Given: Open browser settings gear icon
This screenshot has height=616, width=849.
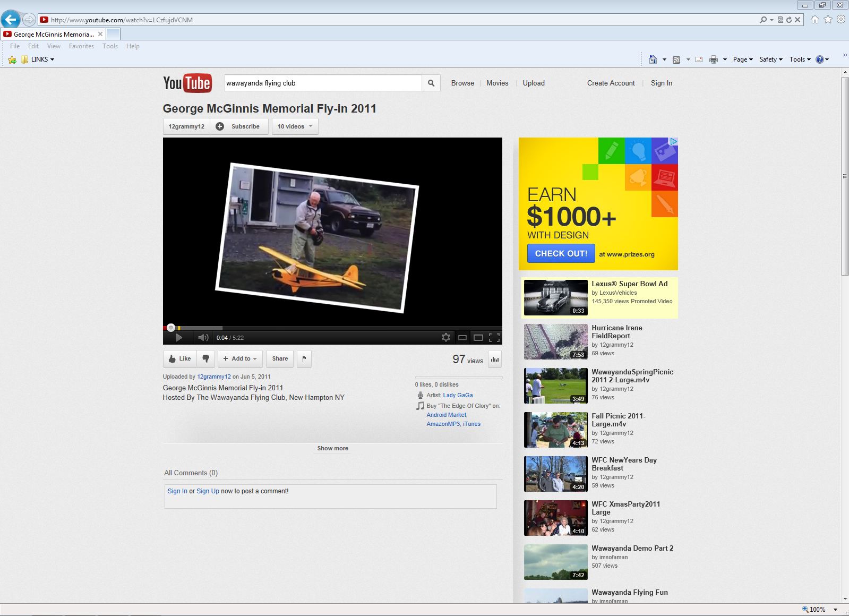Looking at the screenshot, I should click(x=841, y=20).
